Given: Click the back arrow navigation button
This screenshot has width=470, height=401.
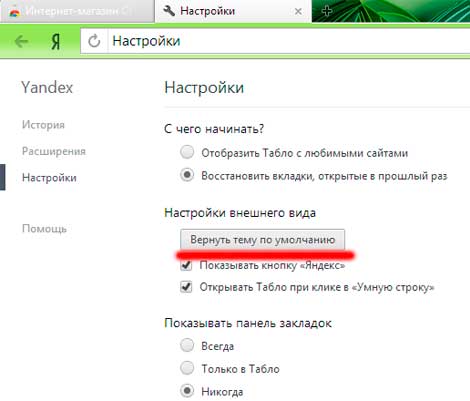Looking at the screenshot, I should (x=21, y=42).
